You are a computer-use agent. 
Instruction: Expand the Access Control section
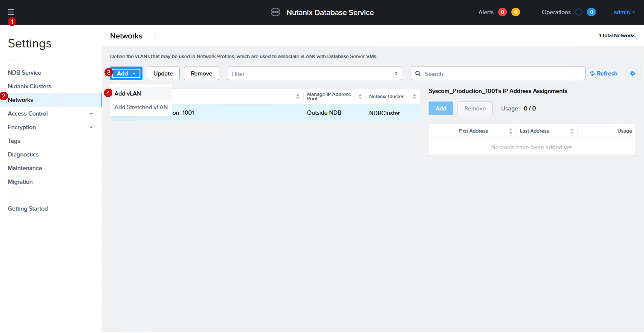click(x=91, y=113)
